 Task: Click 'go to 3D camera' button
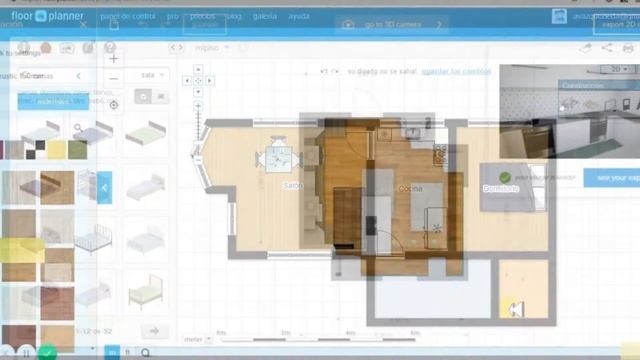(392, 24)
